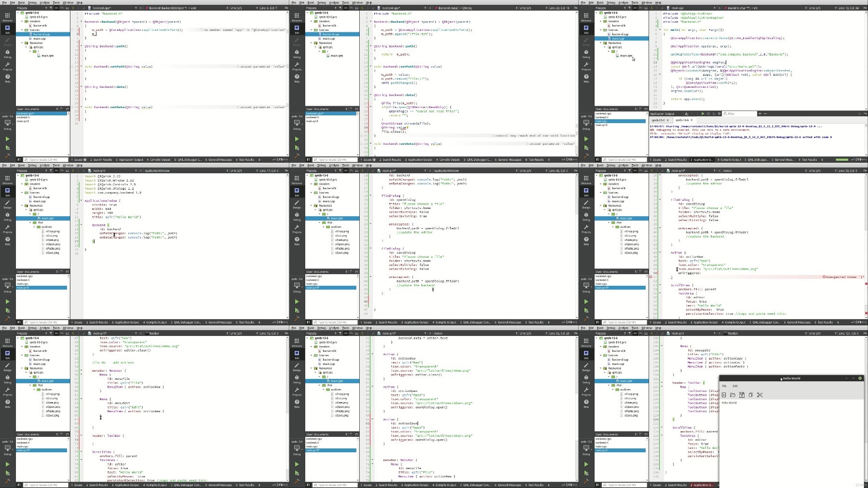Open Projects mode in the middle-right frame
This screenshot has height=488, width=868.
[x=586, y=229]
